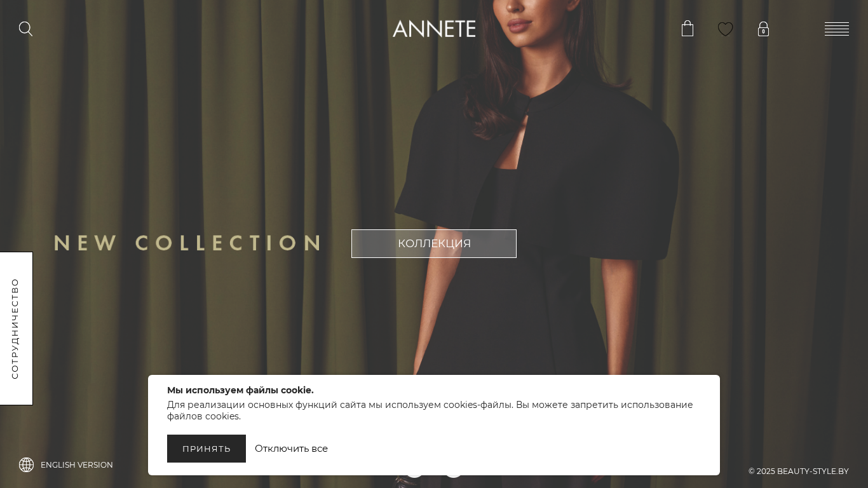Image resolution: width=868 pixels, height=488 pixels.
Task: Click the КОЛЛЕКЦИЯ button
Action: point(434,243)
